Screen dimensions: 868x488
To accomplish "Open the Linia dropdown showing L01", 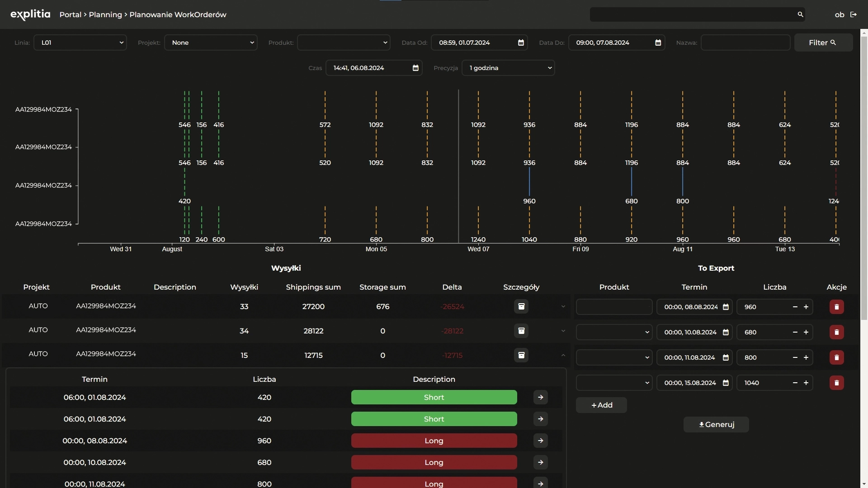I will pos(80,42).
